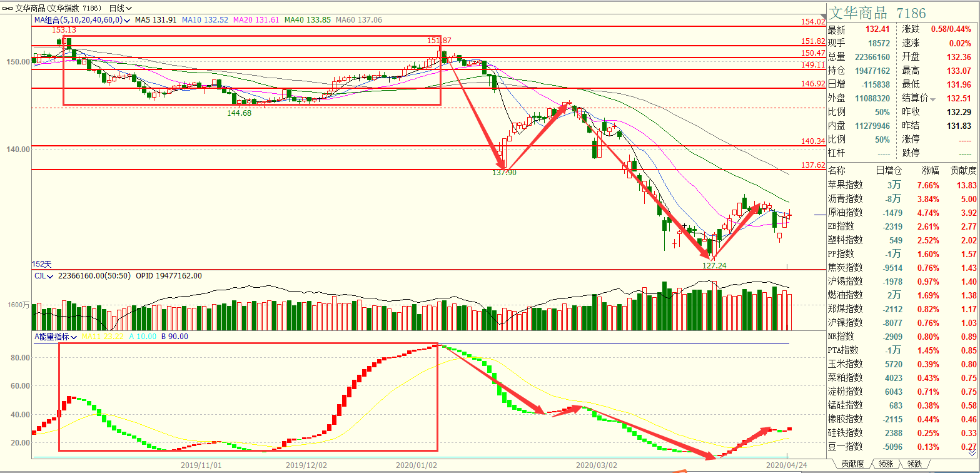Select the 沪镍指数 row
This screenshot has height=473, width=980.
[x=902, y=323]
